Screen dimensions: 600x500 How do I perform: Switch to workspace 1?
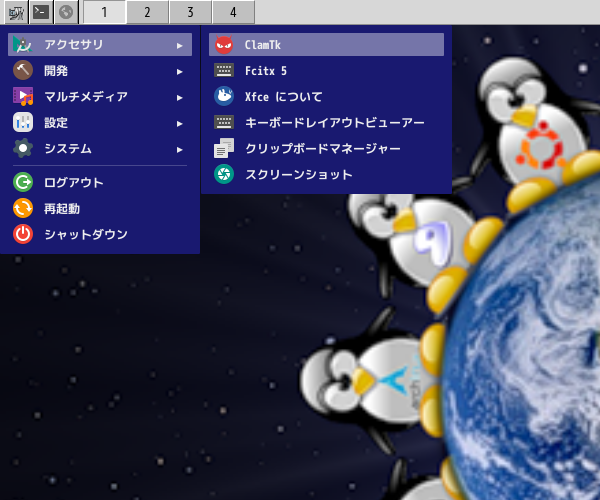coord(104,12)
